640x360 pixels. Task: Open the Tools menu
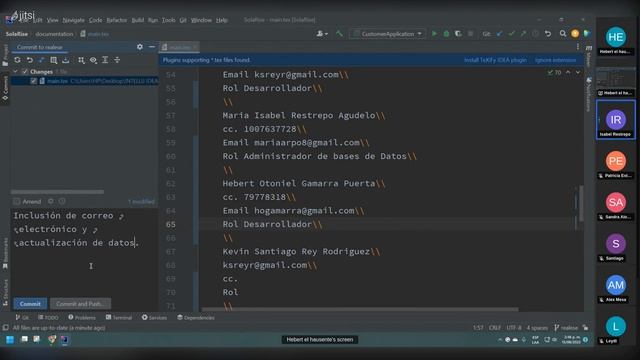(x=168, y=20)
